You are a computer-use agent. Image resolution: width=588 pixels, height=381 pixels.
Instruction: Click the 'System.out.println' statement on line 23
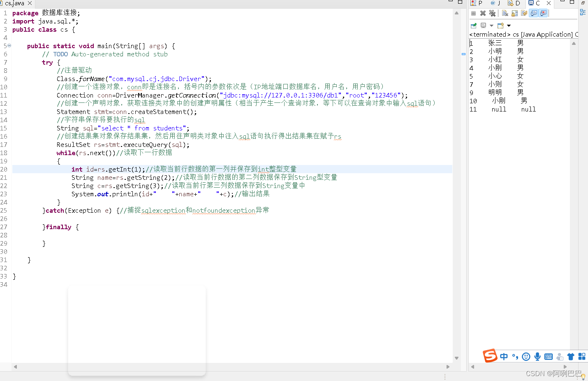click(x=153, y=194)
